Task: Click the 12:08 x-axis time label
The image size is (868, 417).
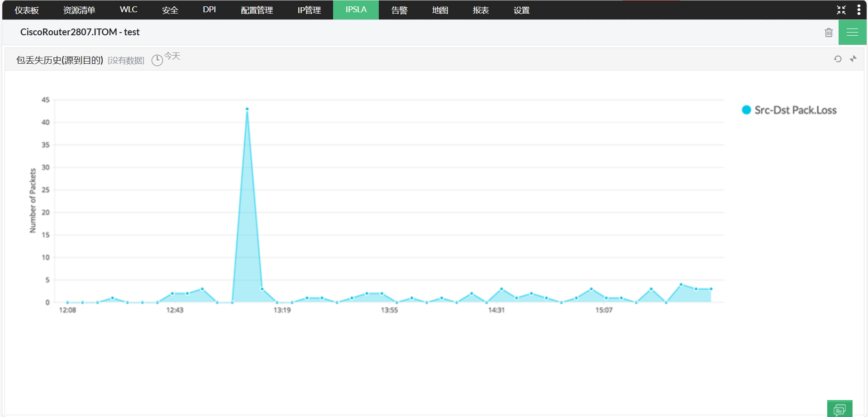Action: tap(67, 310)
